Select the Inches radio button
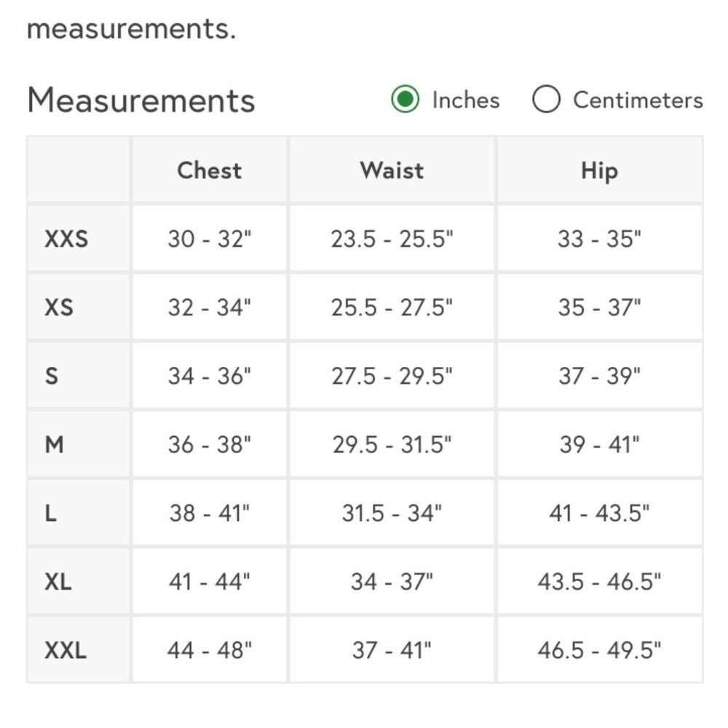 [x=405, y=100]
